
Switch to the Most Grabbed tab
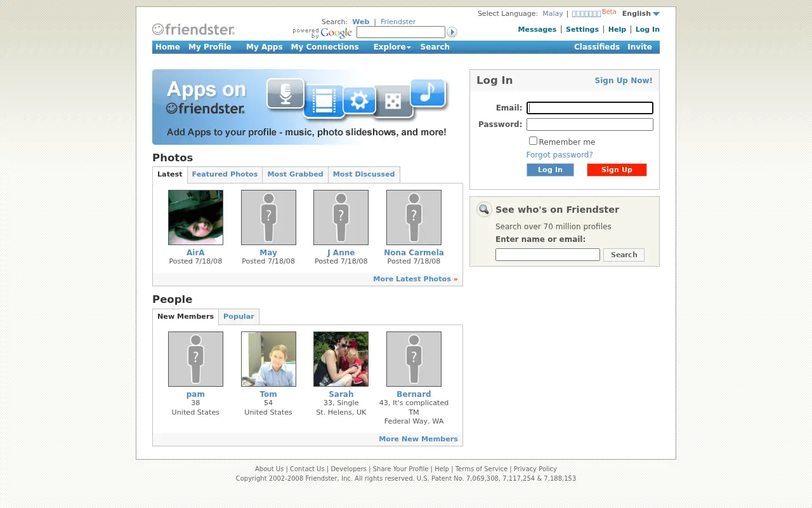(295, 175)
